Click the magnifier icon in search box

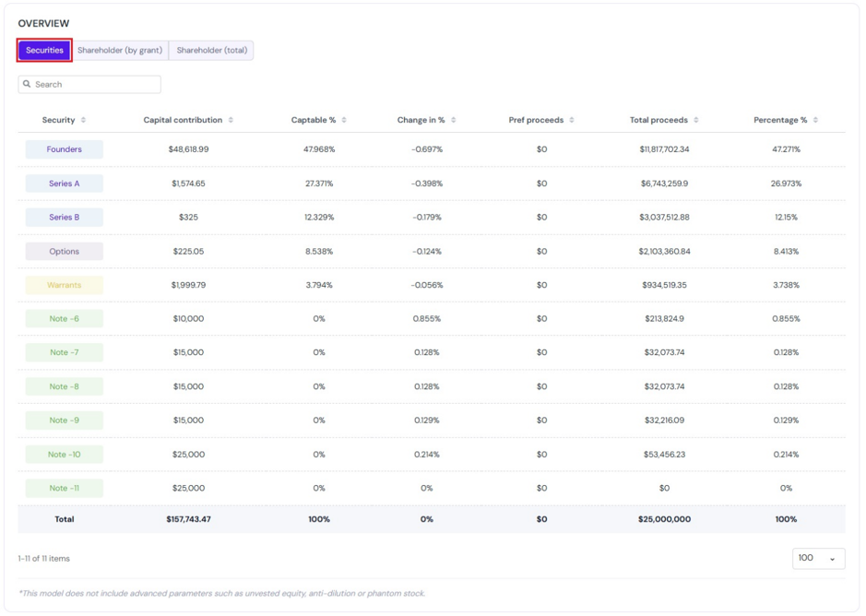click(x=27, y=84)
